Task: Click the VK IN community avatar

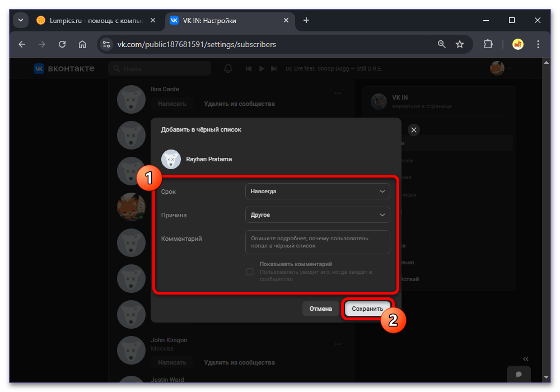Action: coord(379,102)
